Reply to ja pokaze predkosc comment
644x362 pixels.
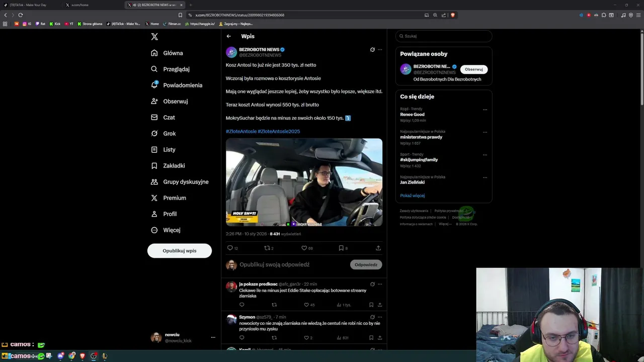[242, 305]
